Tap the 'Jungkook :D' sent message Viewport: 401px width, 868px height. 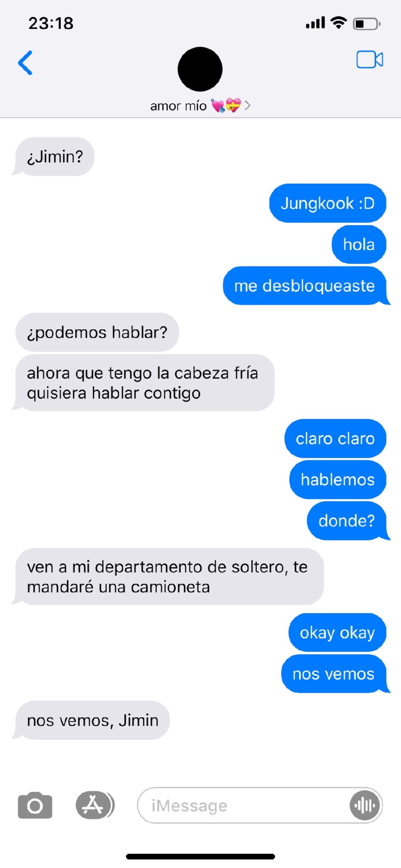click(x=328, y=203)
